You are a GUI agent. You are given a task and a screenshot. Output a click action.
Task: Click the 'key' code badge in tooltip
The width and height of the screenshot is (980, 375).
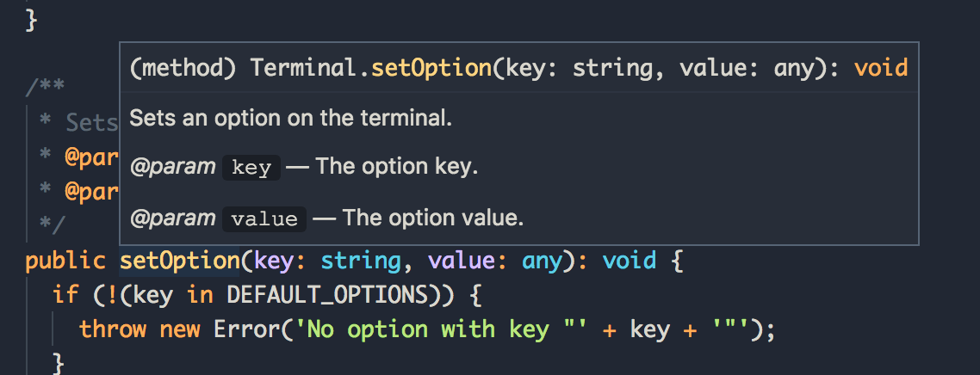point(251,168)
